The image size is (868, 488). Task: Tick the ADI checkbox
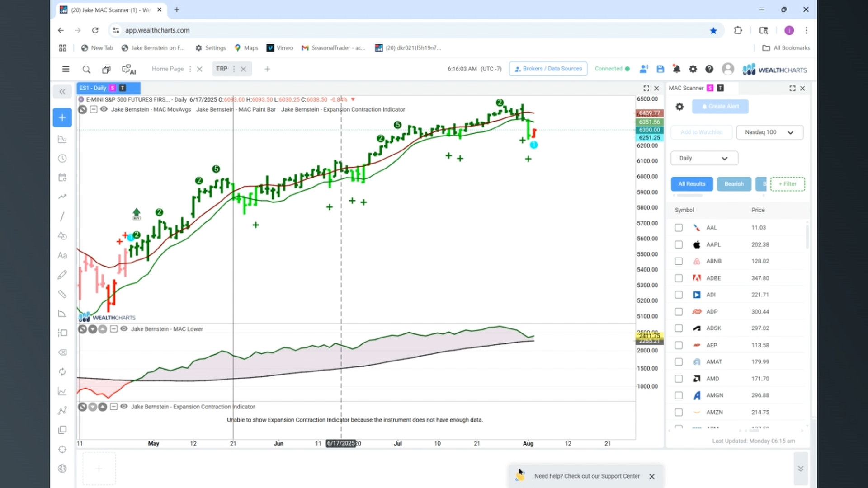pos(679,295)
